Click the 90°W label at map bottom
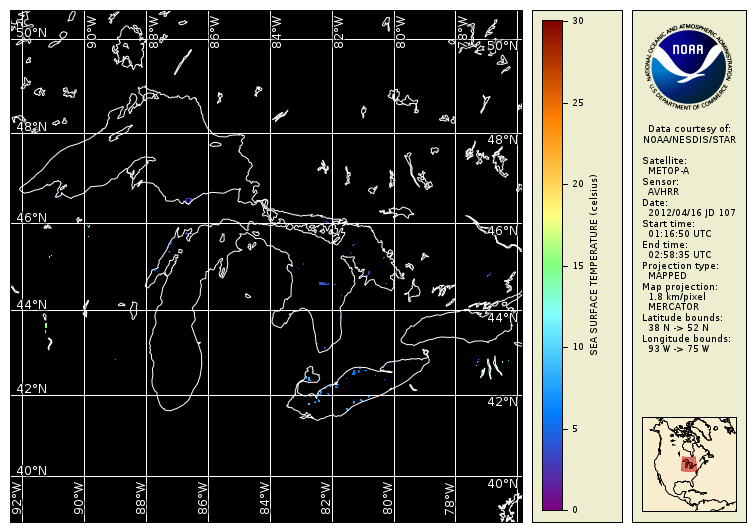756x532 pixels. pos(78,499)
